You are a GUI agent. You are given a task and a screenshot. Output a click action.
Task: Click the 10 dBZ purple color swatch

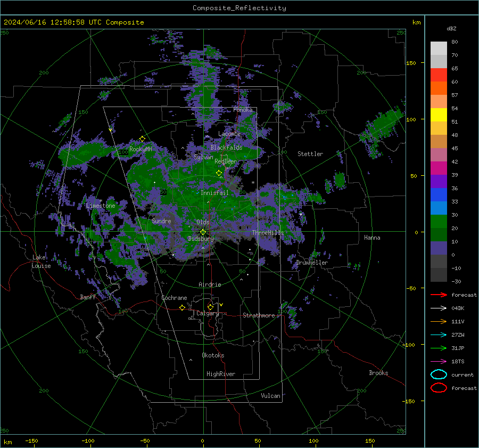point(439,248)
